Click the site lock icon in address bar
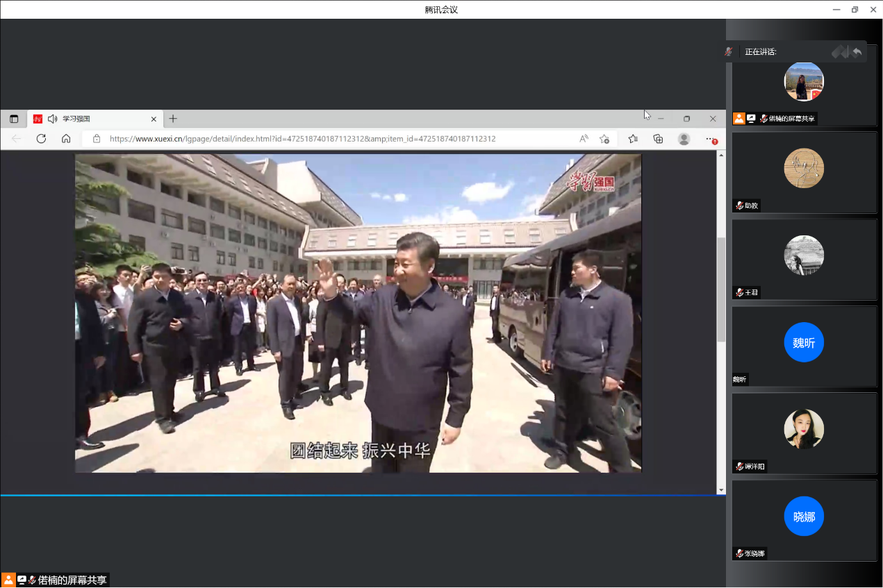 pyautogui.click(x=97, y=139)
